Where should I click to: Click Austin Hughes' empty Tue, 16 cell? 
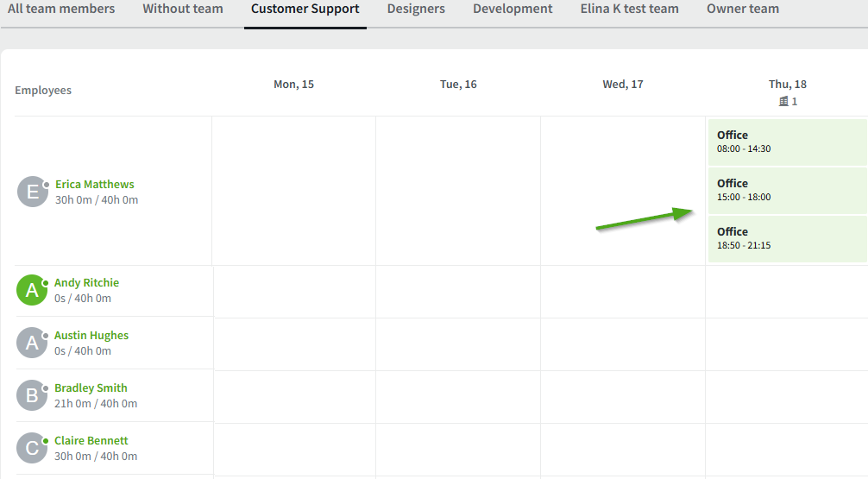tap(458, 343)
